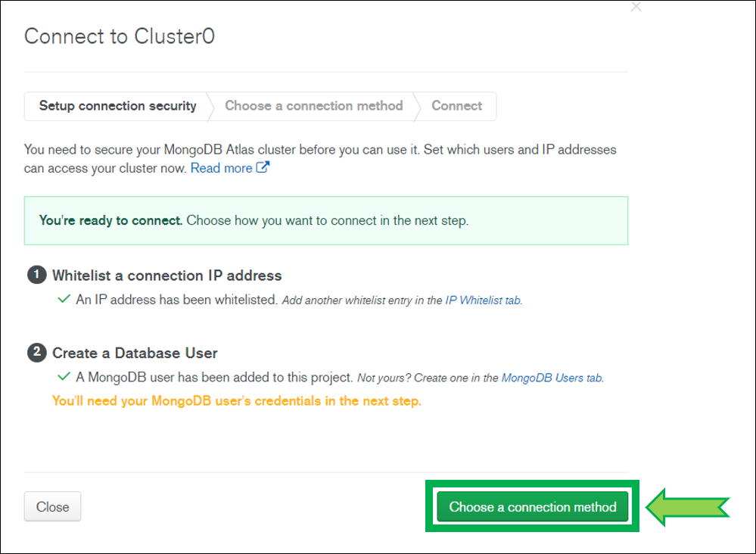Click the step 1 number circle icon
Screen dimensions: 756x554
(36, 275)
